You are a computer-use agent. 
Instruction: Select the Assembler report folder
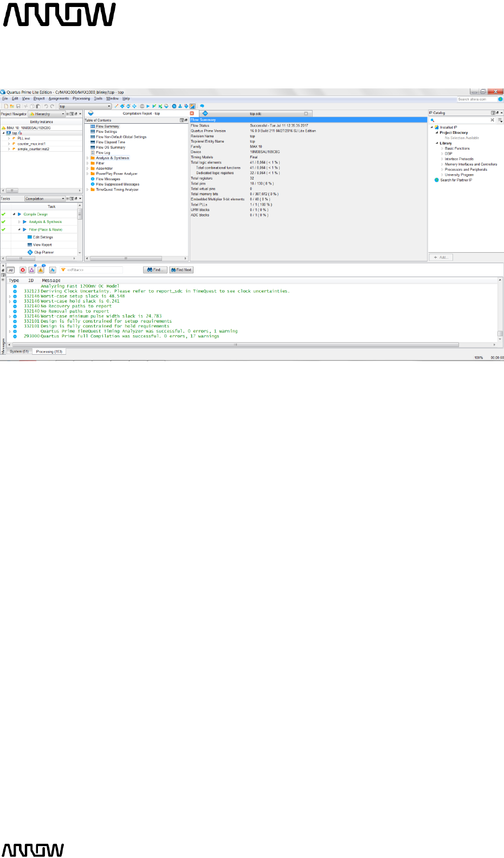coord(104,169)
